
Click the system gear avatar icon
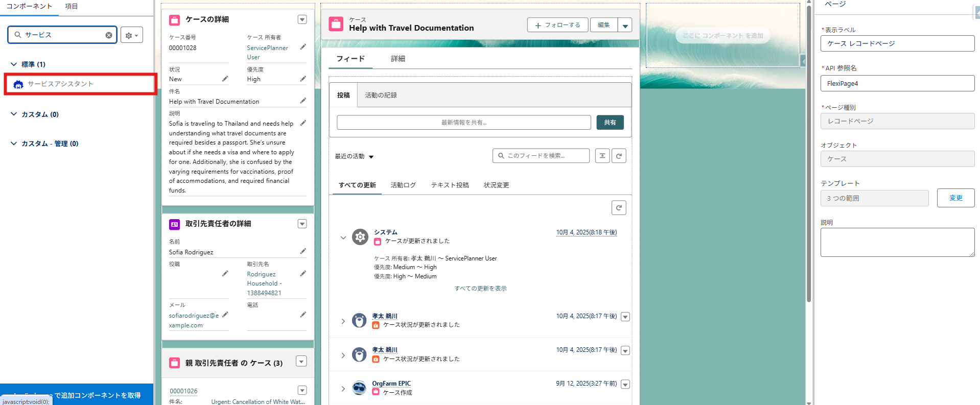coord(360,237)
